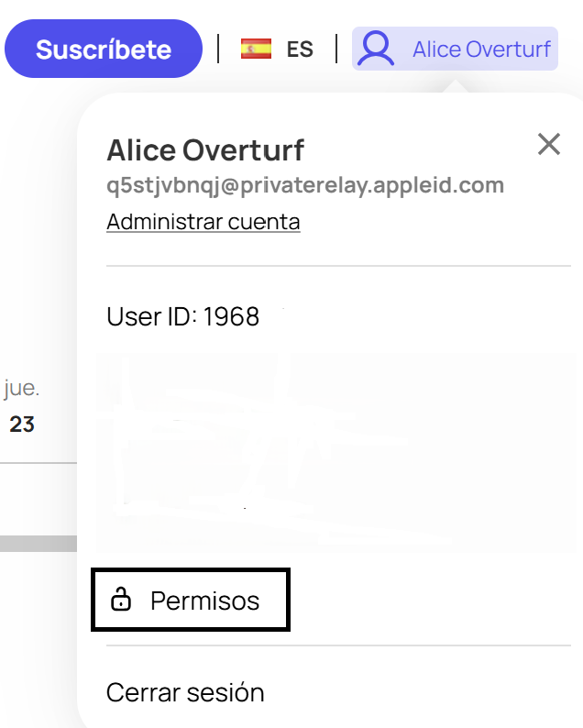The width and height of the screenshot is (583, 728).
Task: Choose Cerrar sesión to log out
Action: [x=185, y=692]
